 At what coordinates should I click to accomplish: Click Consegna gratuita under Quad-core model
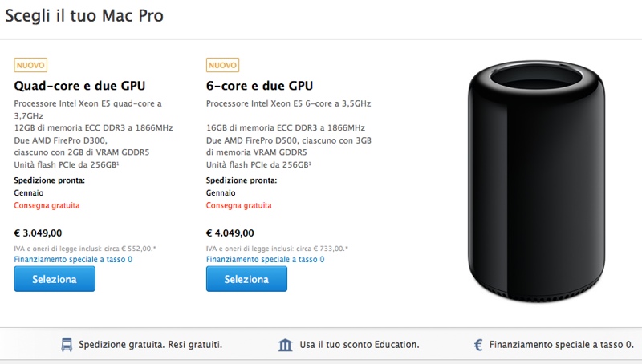point(47,205)
